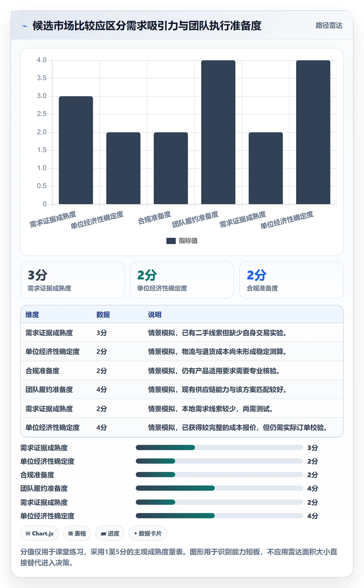Select the 进度 tag label
364x588 pixels.
pyautogui.click(x=113, y=534)
